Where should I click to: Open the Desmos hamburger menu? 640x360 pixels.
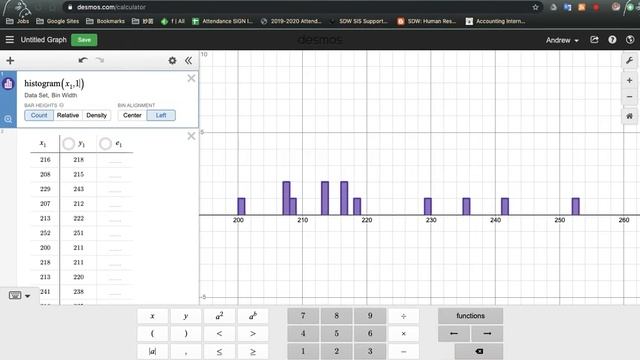click(x=10, y=40)
